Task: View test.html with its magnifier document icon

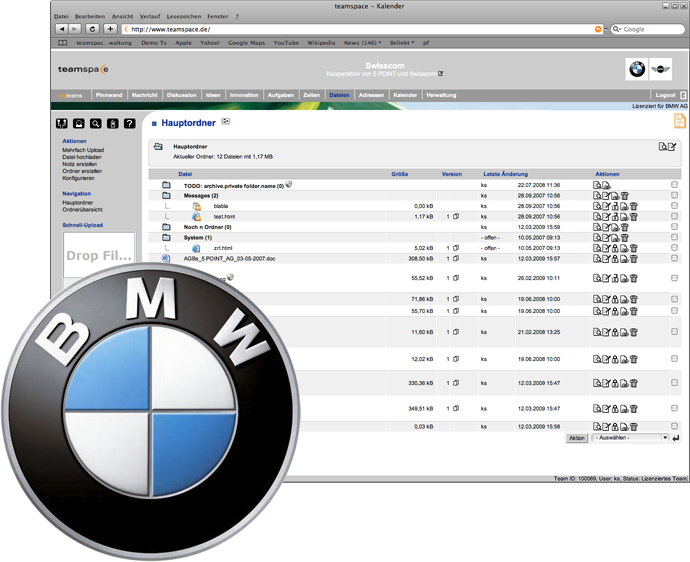Action: point(597,217)
